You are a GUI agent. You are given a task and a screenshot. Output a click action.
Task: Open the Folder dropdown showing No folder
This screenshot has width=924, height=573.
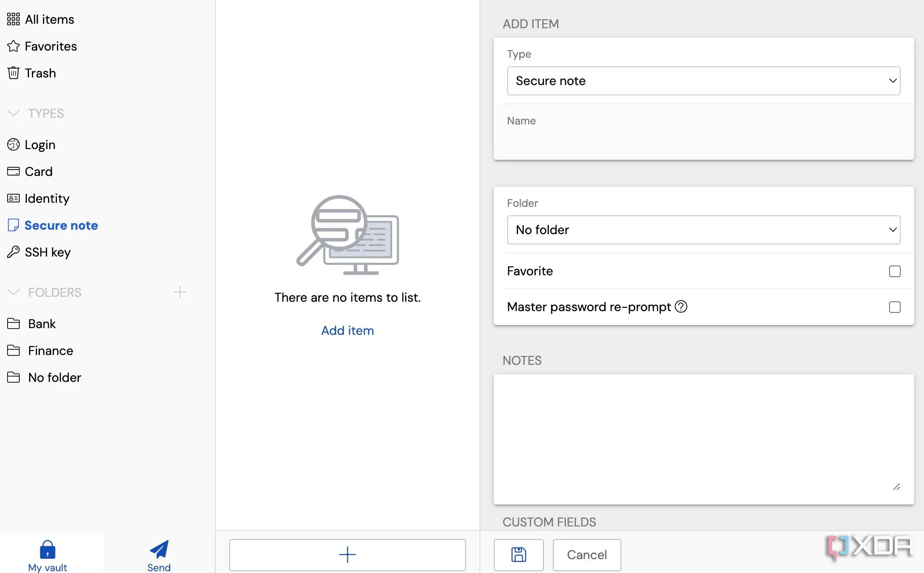[x=703, y=230]
